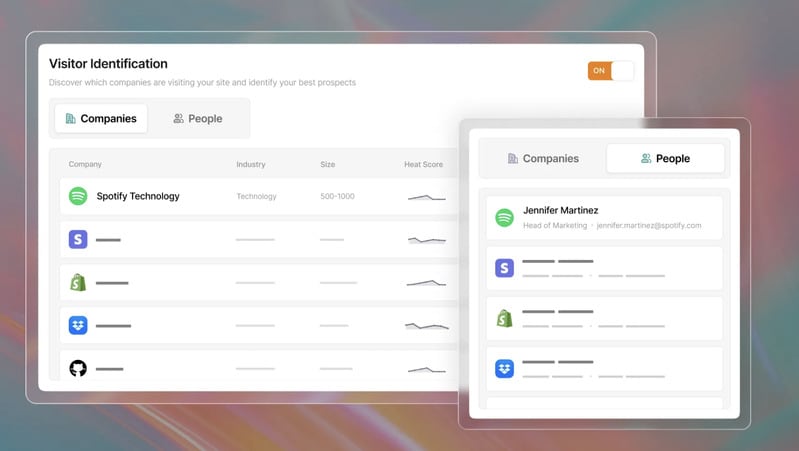Click the Dropbox logo in Companies table
The image size is (799, 451).
coord(78,325)
